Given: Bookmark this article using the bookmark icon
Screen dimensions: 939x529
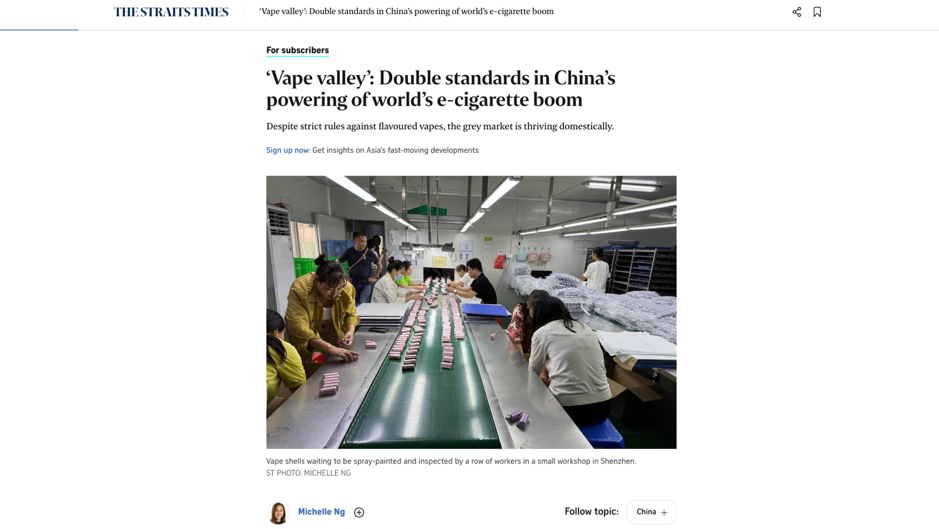Looking at the screenshot, I should pos(817,12).
